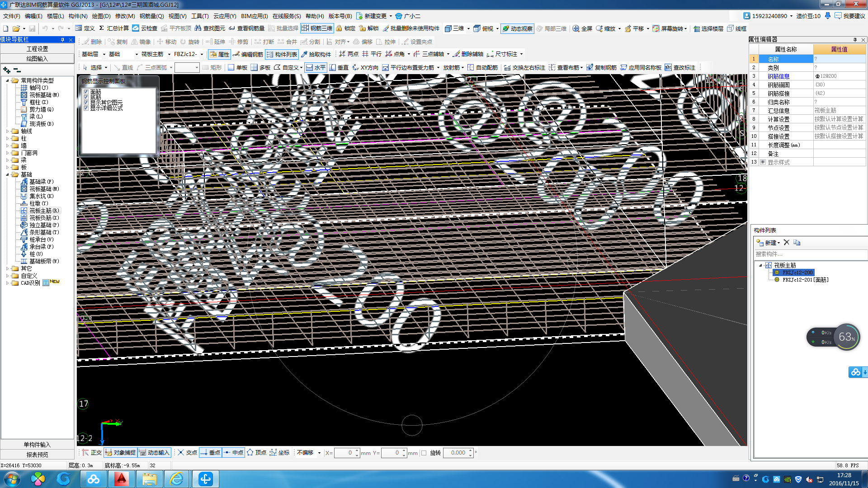Image resolution: width=868 pixels, height=488 pixels.
Task: Click 应用同名称板 tool
Action: [x=641, y=67]
